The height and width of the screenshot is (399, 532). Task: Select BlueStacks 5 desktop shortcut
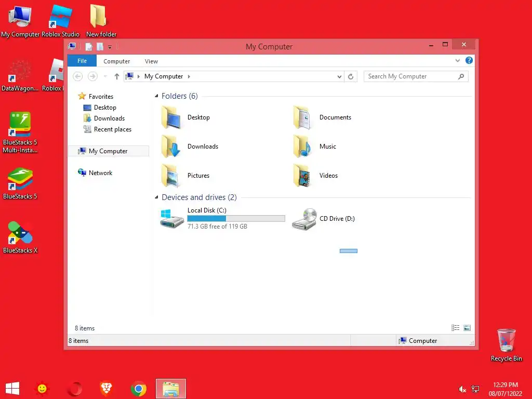20,183
